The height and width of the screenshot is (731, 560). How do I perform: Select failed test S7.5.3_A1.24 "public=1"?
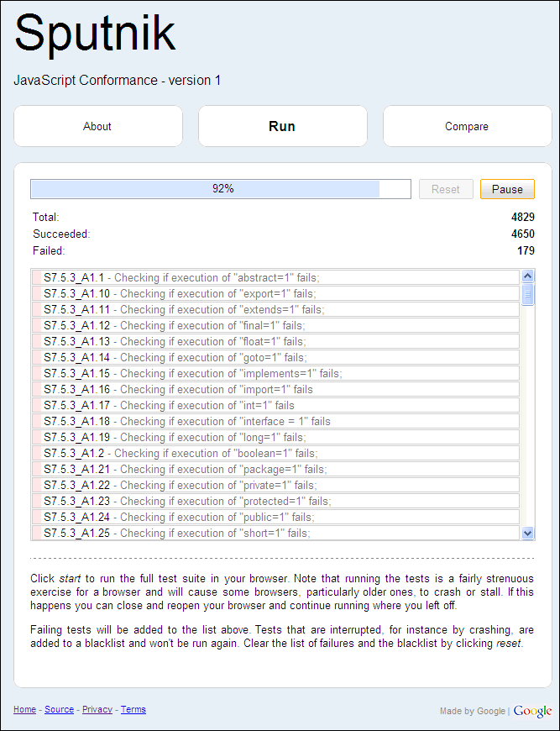[276, 517]
